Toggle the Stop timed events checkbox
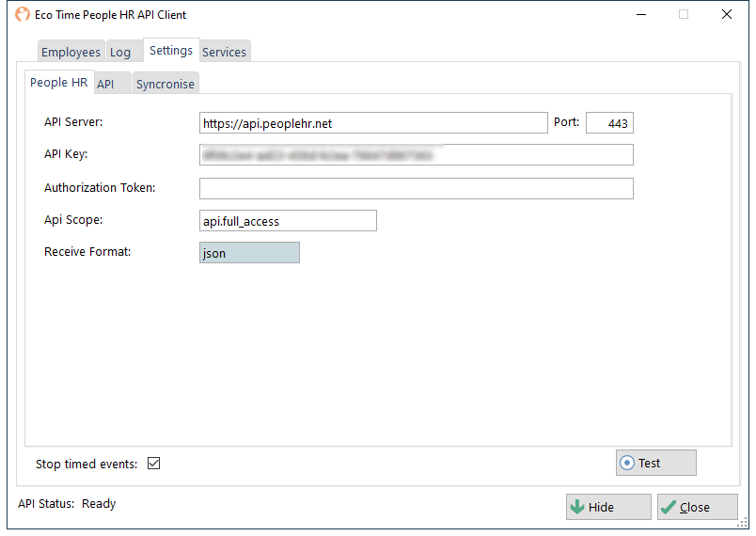The height and width of the screenshot is (536, 756). pyautogui.click(x=154, y=464)
